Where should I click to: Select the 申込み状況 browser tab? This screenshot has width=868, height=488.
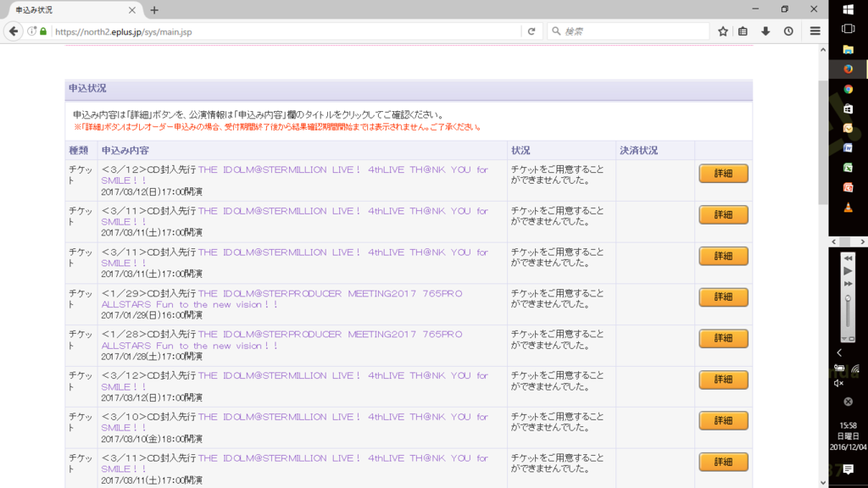pos(75,10)
